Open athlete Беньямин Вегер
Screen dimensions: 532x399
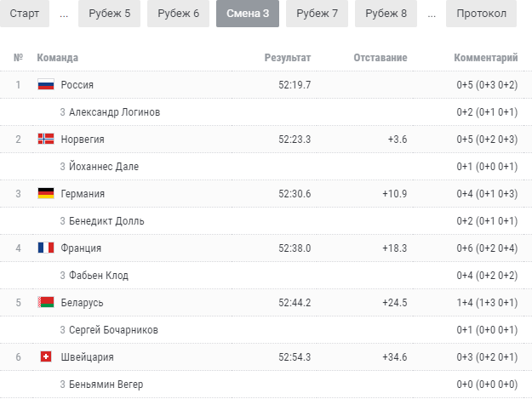coord(106,384)
